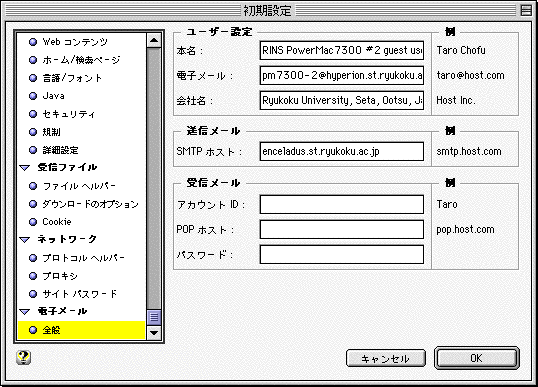The image size is (538, 387).
Task: Click the 電子メール address field
Action: pos(342,75)
